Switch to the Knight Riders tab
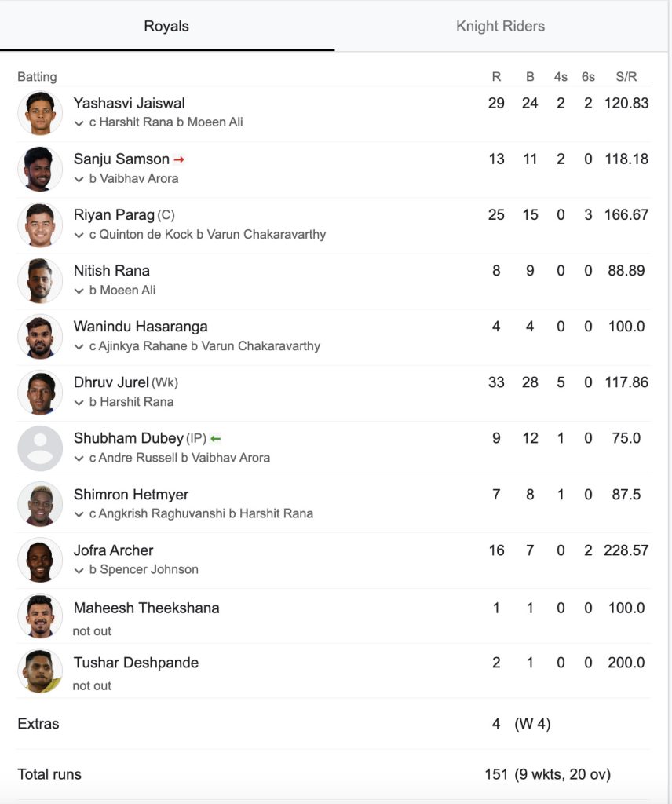The height and width of the screenshot is (804, 672). [x=500, y=26]
